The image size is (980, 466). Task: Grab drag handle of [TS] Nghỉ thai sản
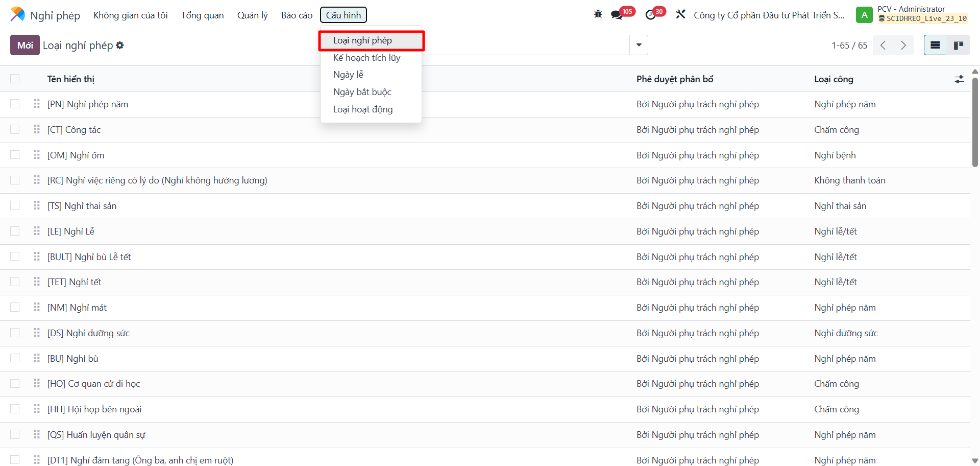point(37,205)
